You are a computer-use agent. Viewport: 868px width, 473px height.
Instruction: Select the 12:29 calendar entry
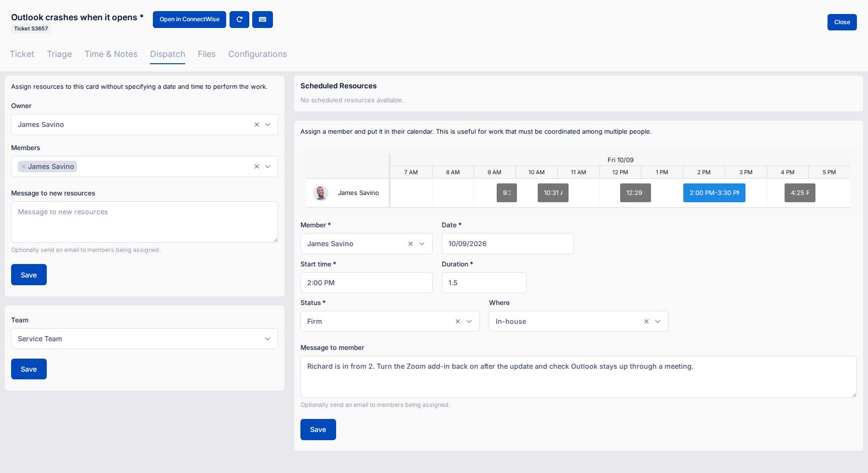636,193
